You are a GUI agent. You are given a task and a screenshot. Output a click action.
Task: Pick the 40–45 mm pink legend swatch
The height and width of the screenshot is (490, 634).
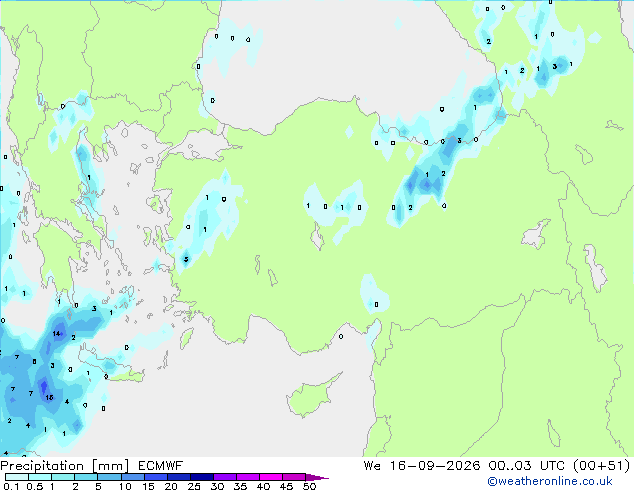(x=271, y=477)
